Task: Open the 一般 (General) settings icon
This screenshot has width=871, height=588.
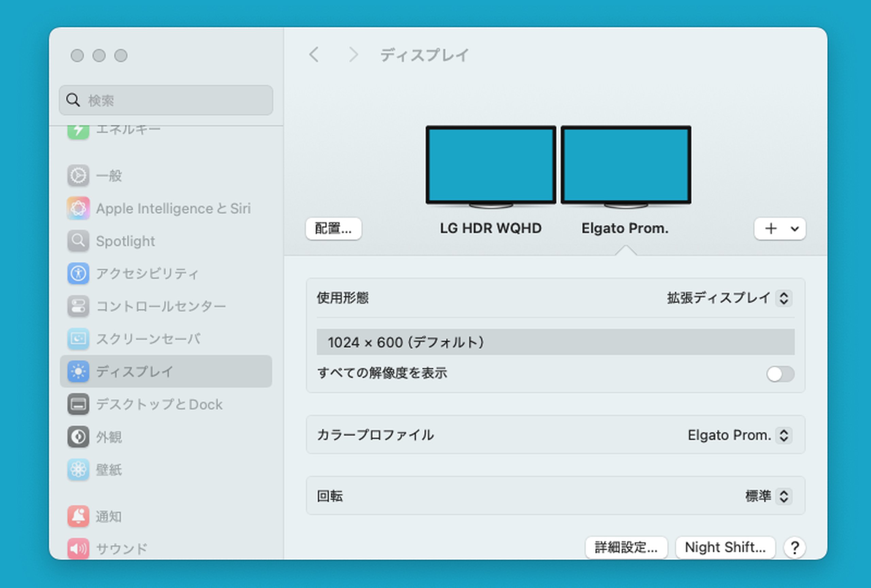Action: tap(78, 175)
